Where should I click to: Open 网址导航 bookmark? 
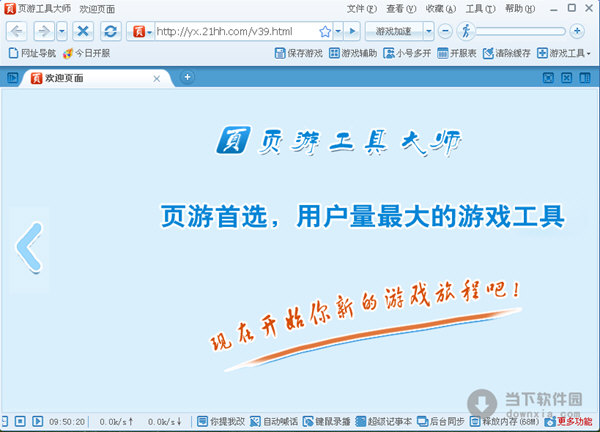[33, 53]
